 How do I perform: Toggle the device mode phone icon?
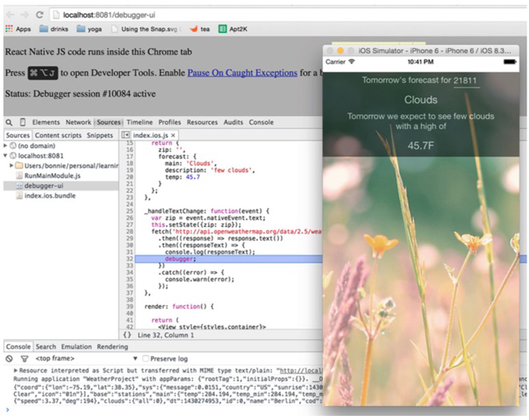click(x=22, y=122)
